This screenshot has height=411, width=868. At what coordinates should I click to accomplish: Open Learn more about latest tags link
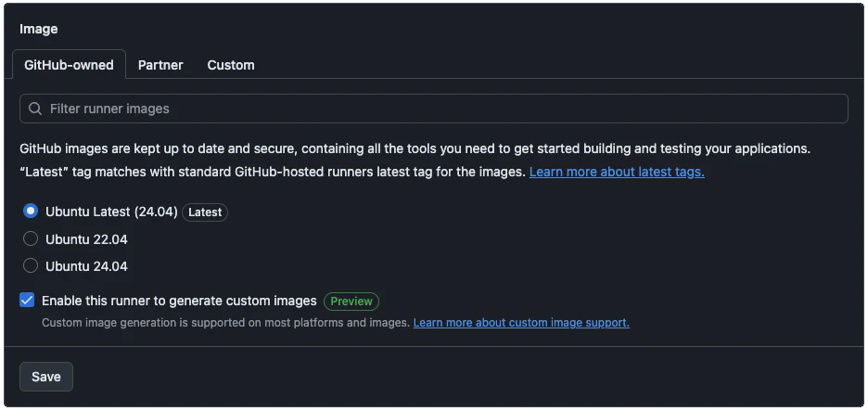(617, 172)
